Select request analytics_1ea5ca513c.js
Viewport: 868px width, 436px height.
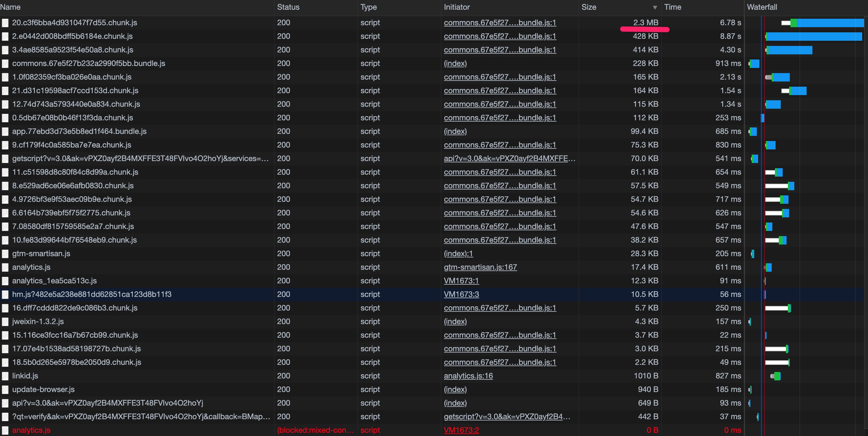tap(54, 280)
